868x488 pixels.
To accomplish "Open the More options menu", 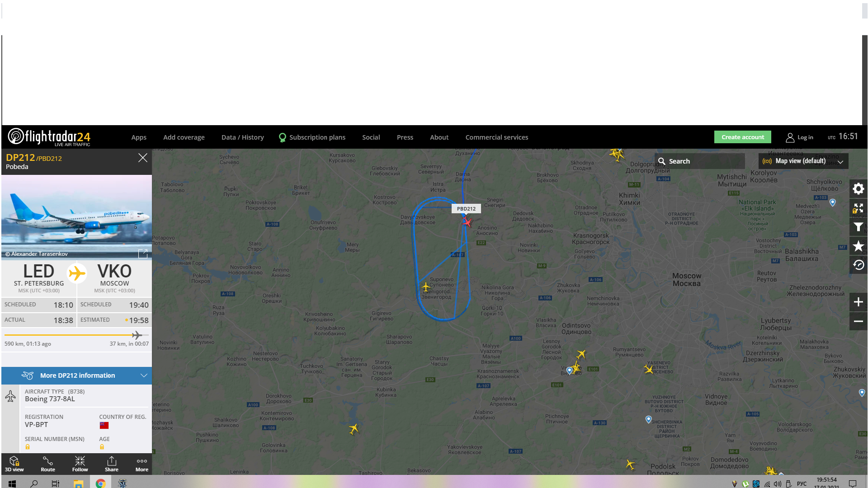I will tap(142, 464).
